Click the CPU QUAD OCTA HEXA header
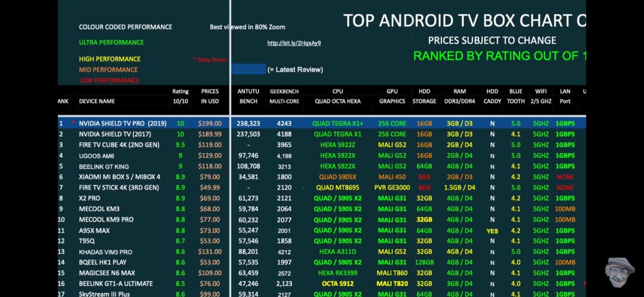This screenshot has height=297, width=644. 338,96
